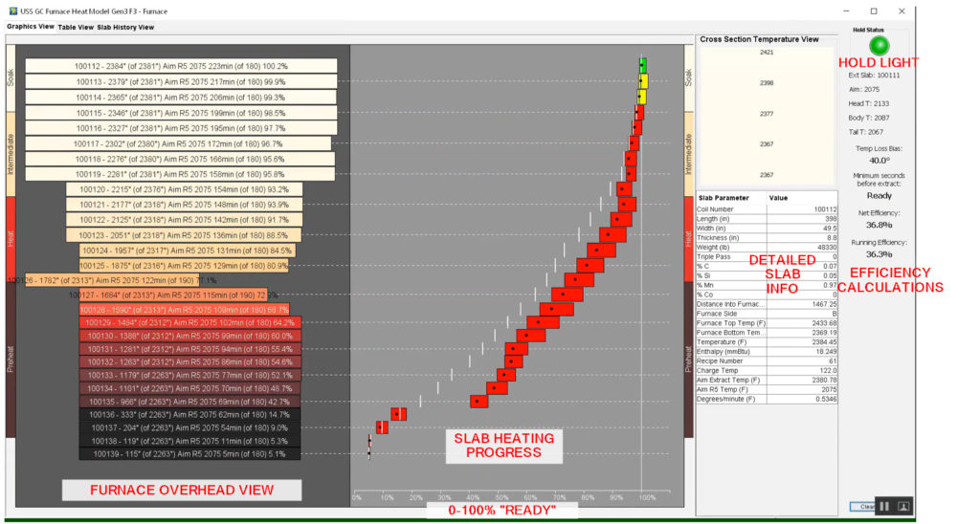Select the Charge Temp row
Image resolution: width=980 pixels, height=524 pixels.
point(767,370)
